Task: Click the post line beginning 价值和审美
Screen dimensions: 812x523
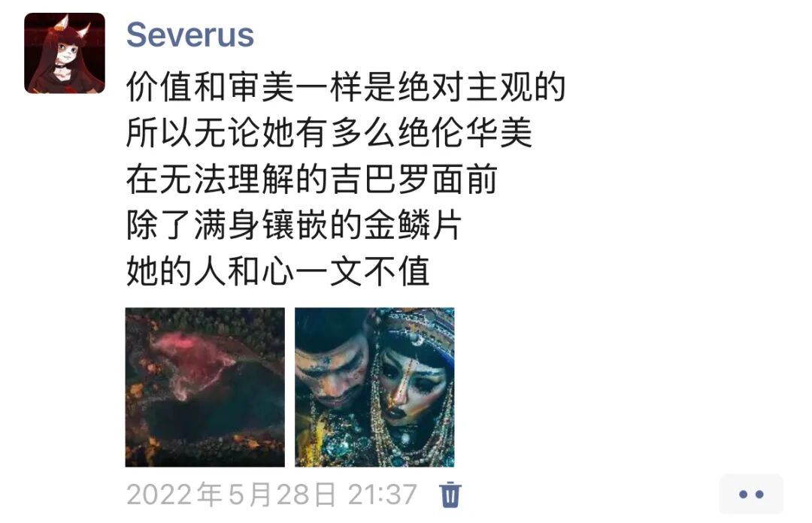Action: click(346, 86)
